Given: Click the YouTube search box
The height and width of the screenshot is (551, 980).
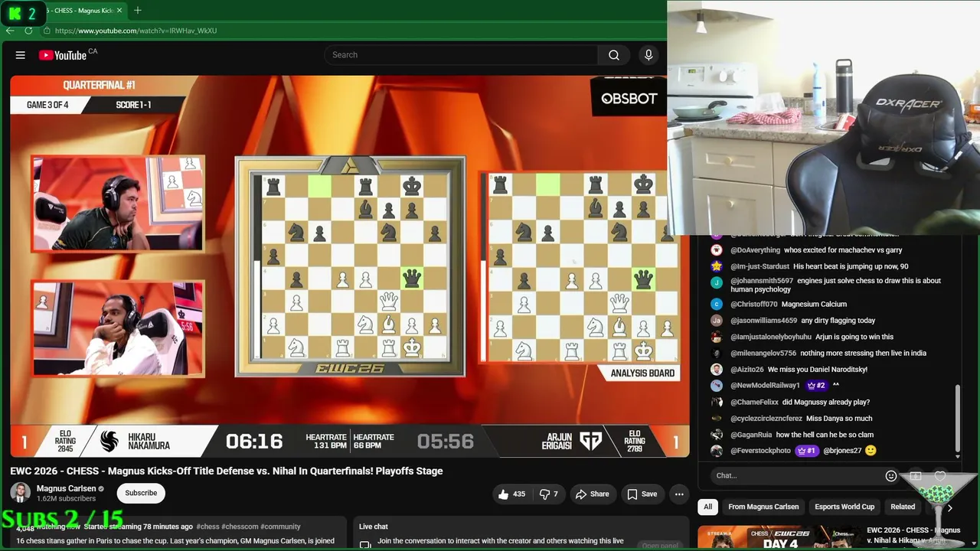Looking at the screenshot, I should pos(461,55).
